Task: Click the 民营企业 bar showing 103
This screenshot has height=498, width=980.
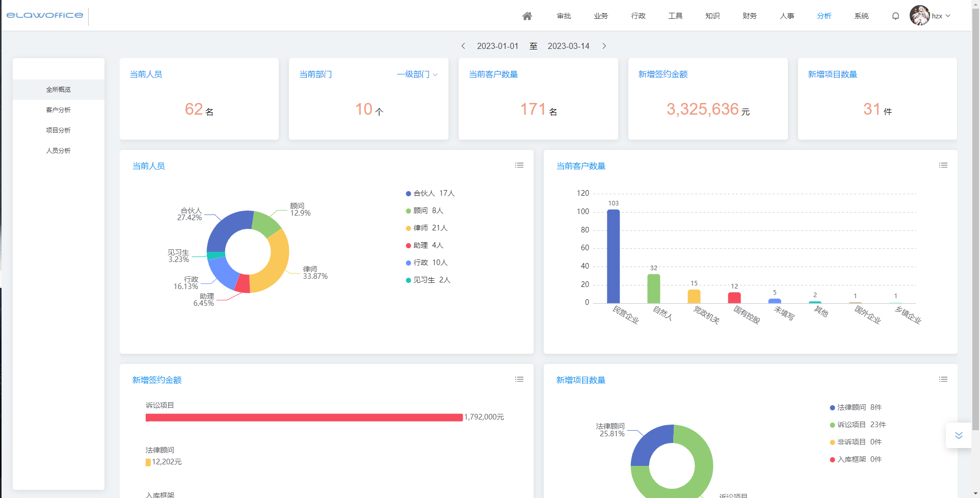Action: click(614, 256)
